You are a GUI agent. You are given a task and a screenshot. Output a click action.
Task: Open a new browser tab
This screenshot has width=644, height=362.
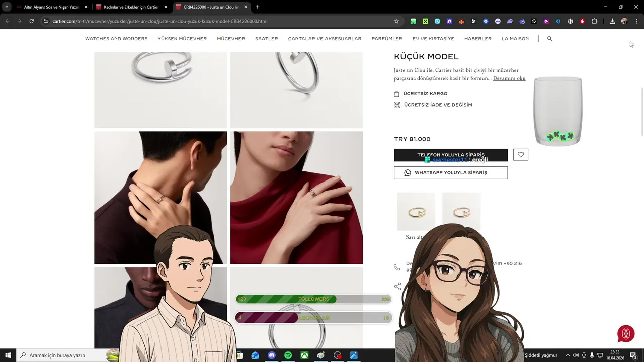258,7
